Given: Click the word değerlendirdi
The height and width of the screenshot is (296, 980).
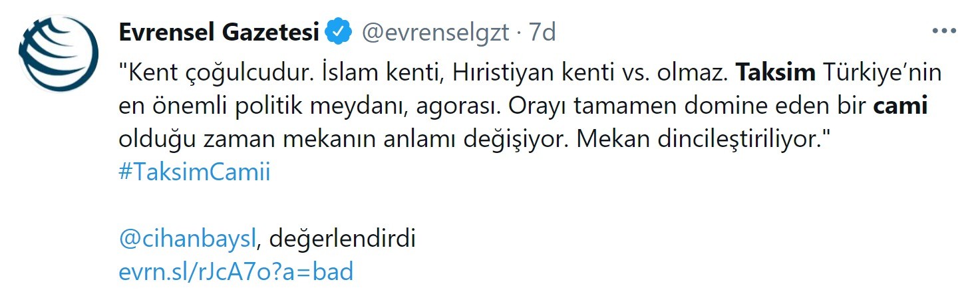Looking at the screenshot, I should coord(342,239).
